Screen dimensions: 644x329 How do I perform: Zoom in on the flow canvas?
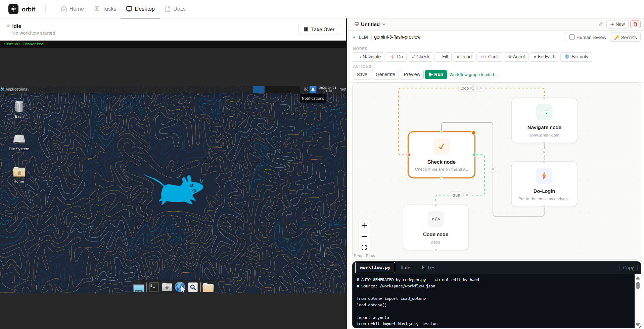coord(364,226)
